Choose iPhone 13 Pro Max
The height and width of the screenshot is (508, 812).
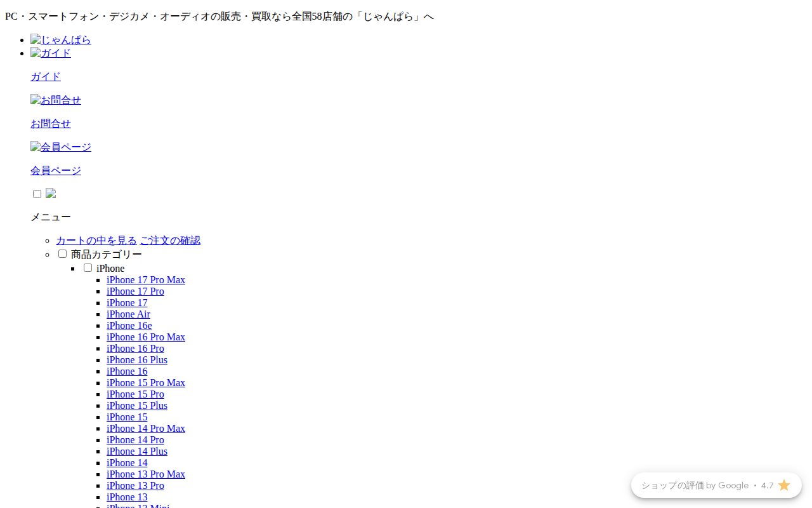coord(146,474)
